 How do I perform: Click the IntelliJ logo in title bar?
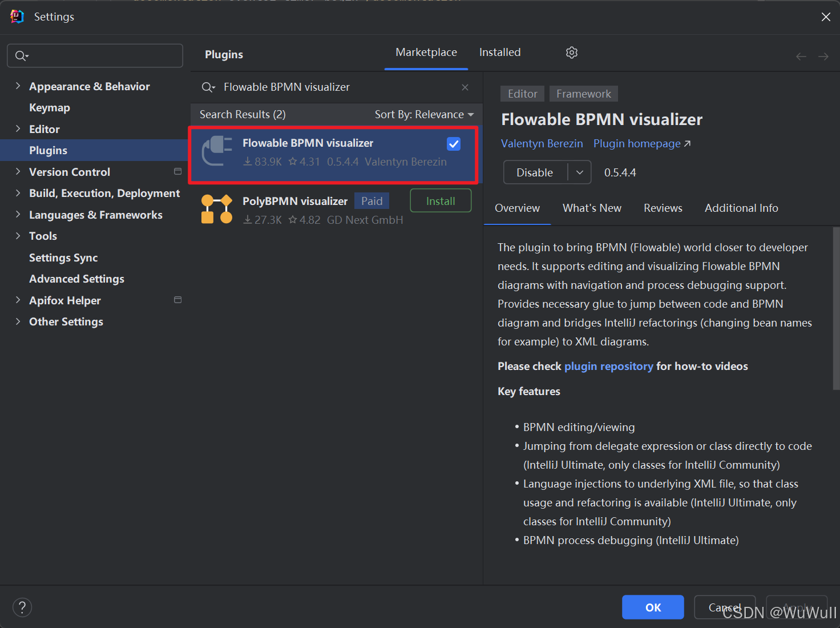[17, 17]
